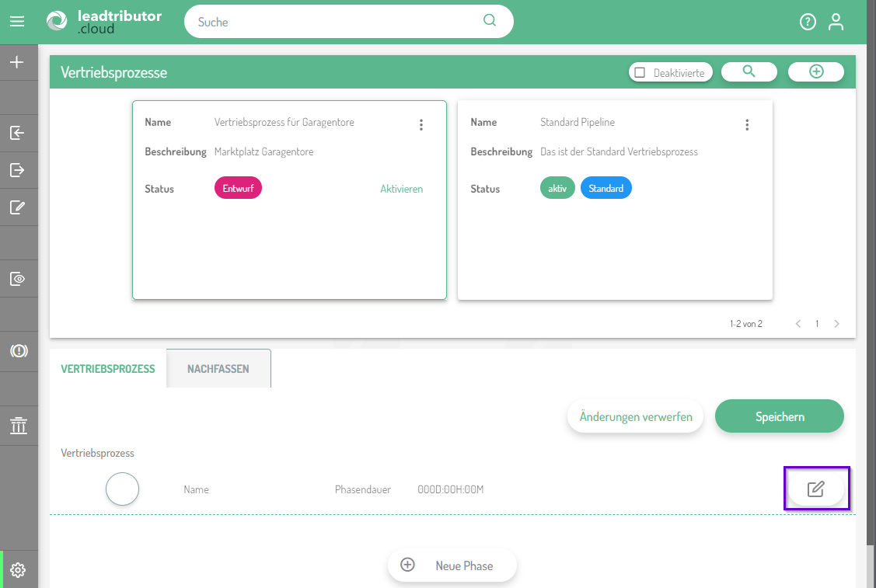876x588 pixels.
Task: Go to next page of Vertriebsprozesse
Action: pos(836,324)
